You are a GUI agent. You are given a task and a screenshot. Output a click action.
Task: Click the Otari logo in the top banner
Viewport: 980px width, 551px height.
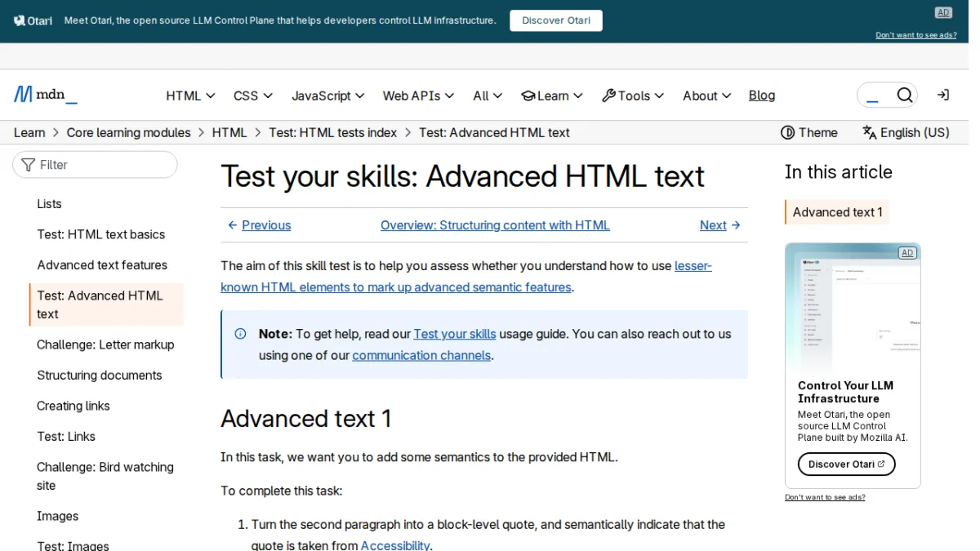[33, 20]
